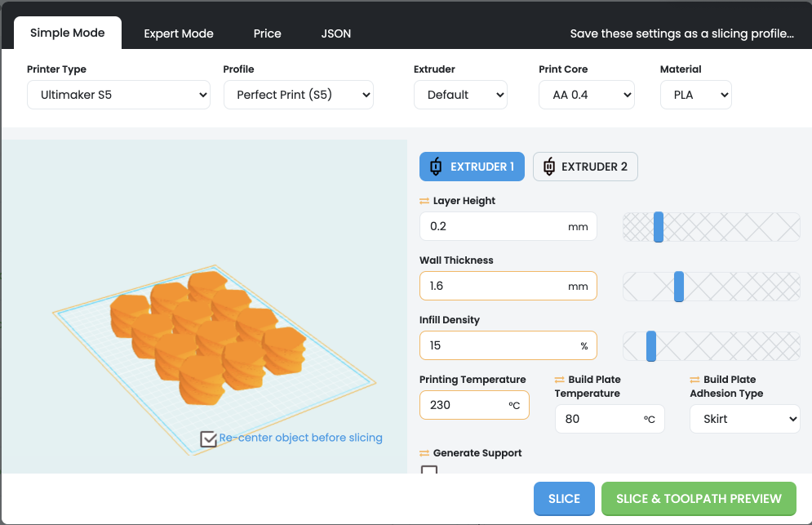
Task: Open the Material dropdown set to PLA
Action: point(695,95)
